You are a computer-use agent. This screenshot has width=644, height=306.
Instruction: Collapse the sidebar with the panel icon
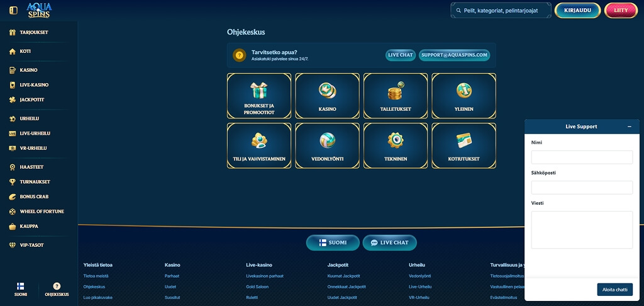(14, 10)
